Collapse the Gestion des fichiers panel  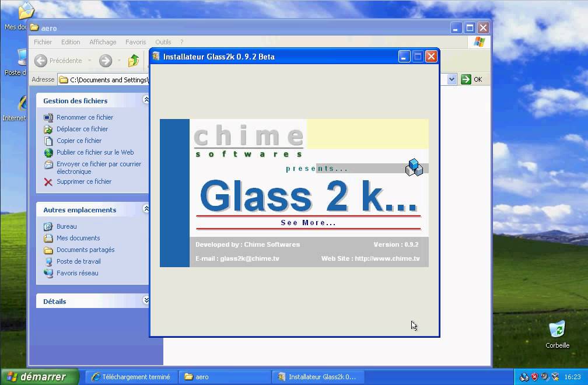coord(146,100)
